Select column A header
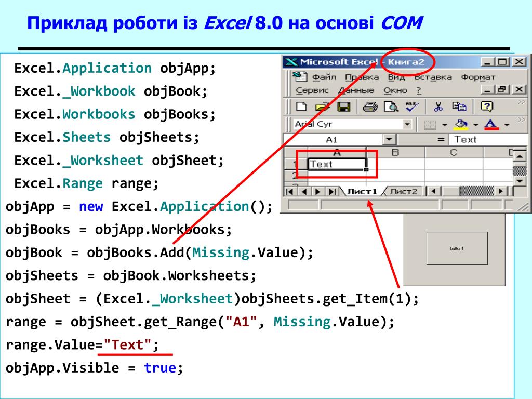Viewport: 532px width, 399px height. coord(337,152)
